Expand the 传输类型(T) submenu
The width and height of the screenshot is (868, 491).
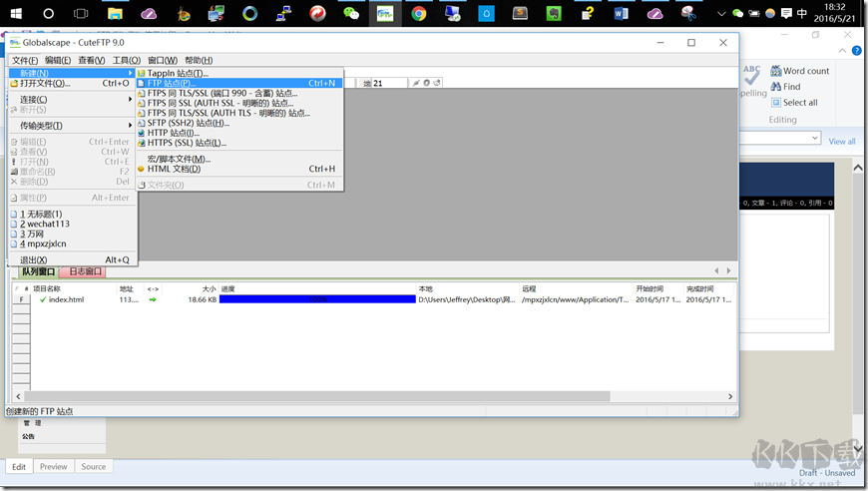point(72,126)
